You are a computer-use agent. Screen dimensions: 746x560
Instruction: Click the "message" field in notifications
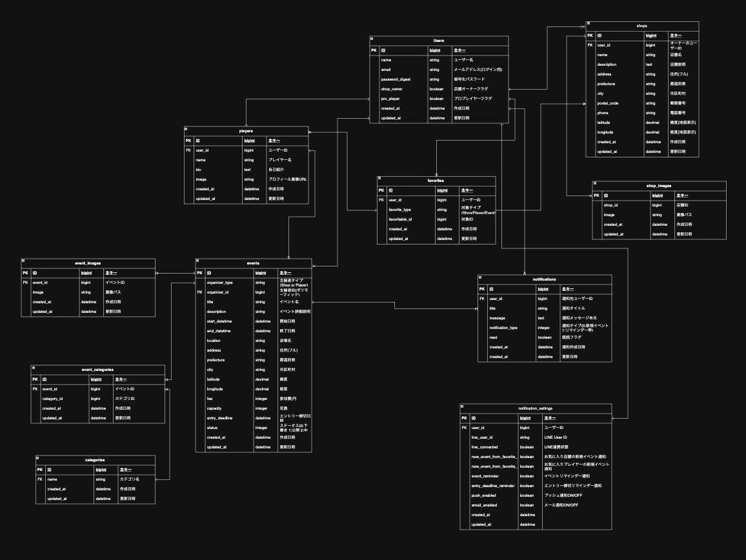tap(497, 318)
